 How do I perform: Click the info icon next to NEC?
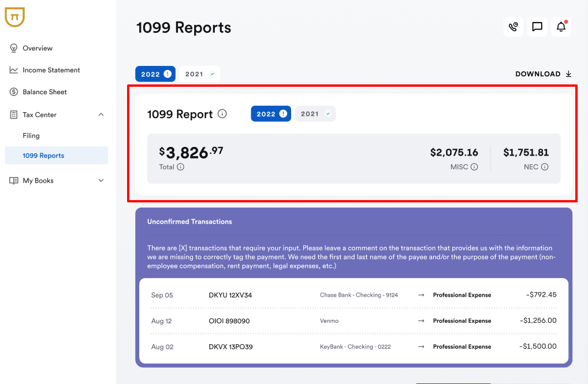(545, 167)
